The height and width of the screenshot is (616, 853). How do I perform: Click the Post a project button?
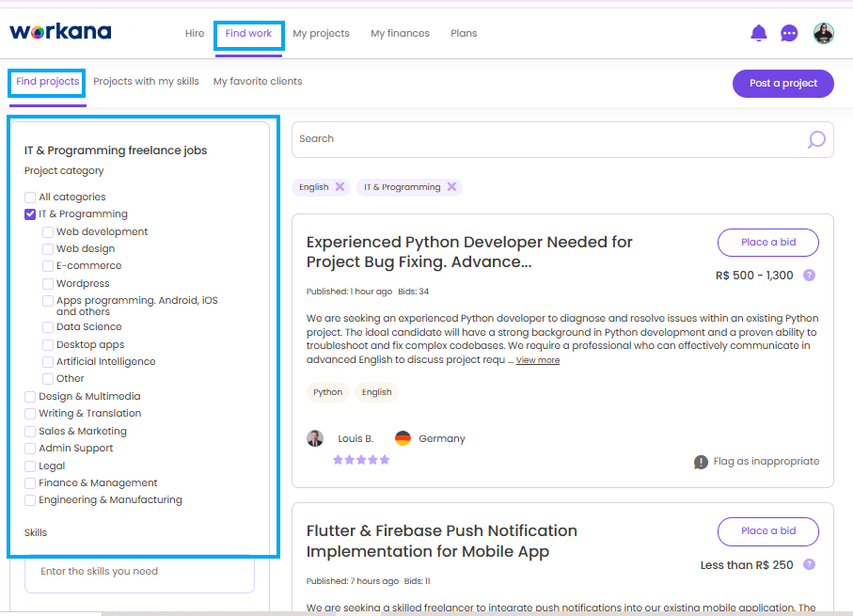point(782,84)
